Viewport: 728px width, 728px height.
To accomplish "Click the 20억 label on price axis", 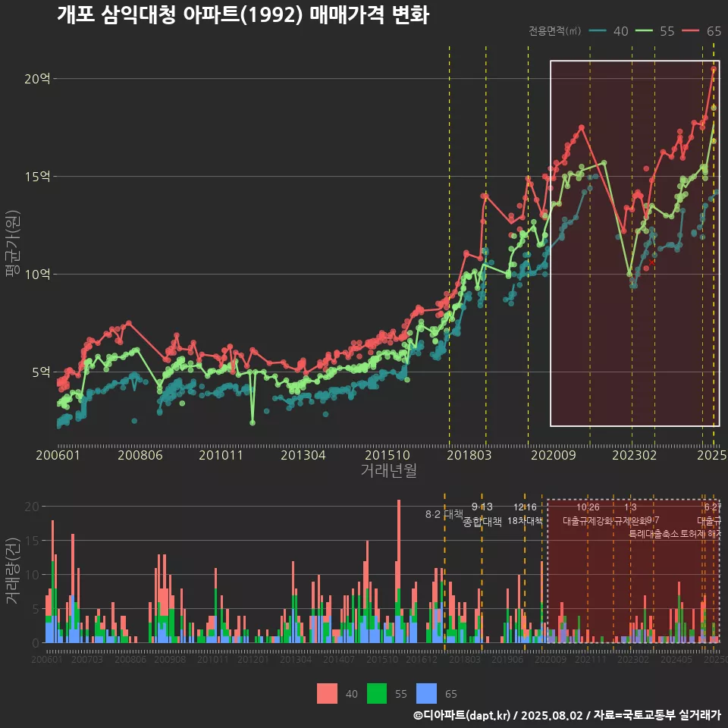I will [37, 78].
